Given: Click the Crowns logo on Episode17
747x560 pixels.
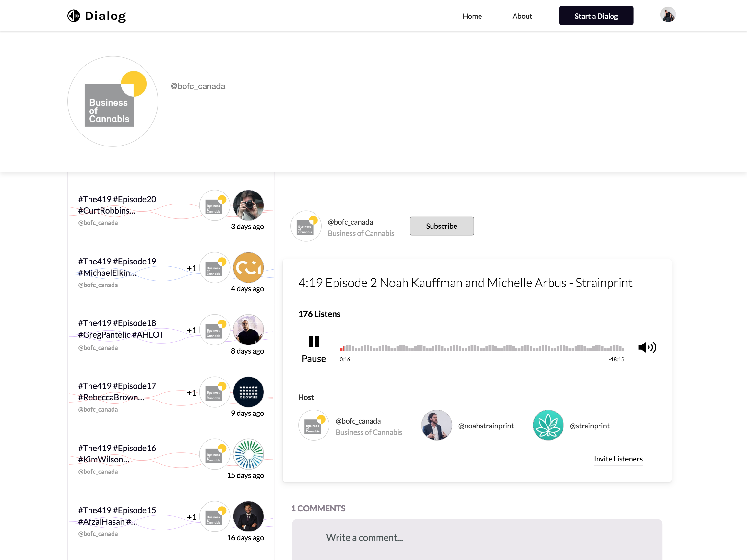Looking at the screenshot, I should point(248,392).
